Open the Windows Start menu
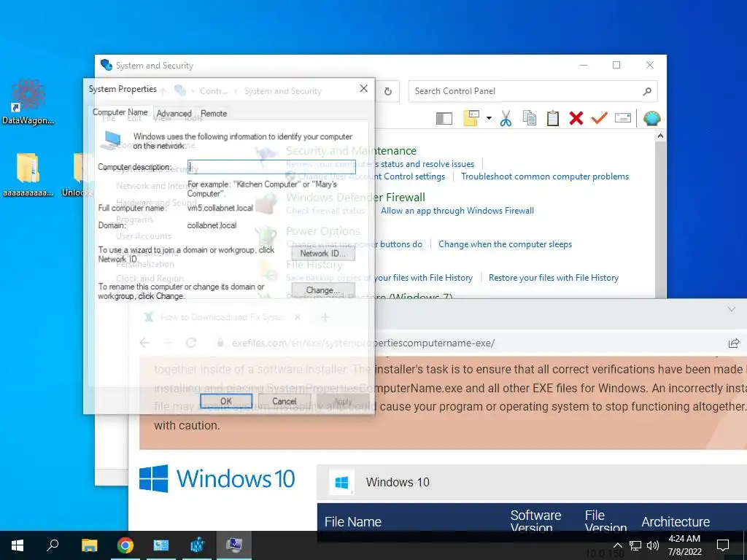The height and width of the screenshot is (560, 747). (18, 545)
